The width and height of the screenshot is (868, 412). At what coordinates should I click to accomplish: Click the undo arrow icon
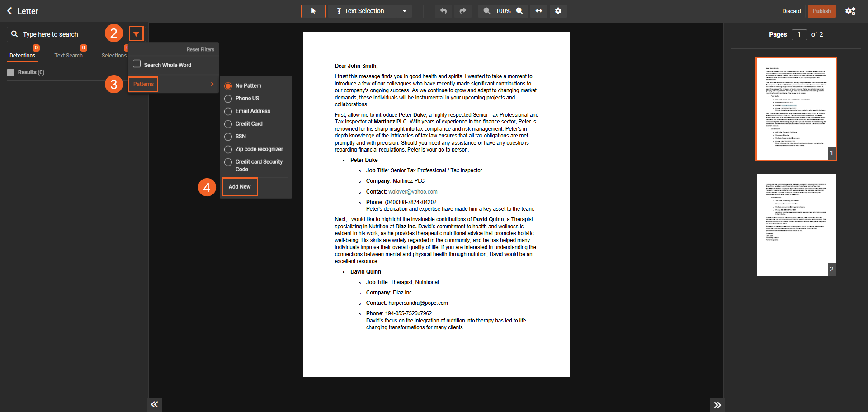coord(443,11)
